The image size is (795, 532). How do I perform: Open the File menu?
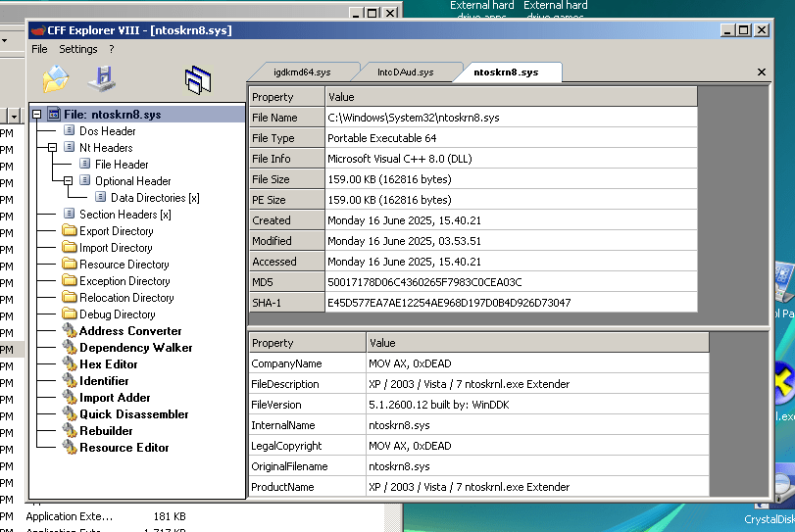point(39,49)
